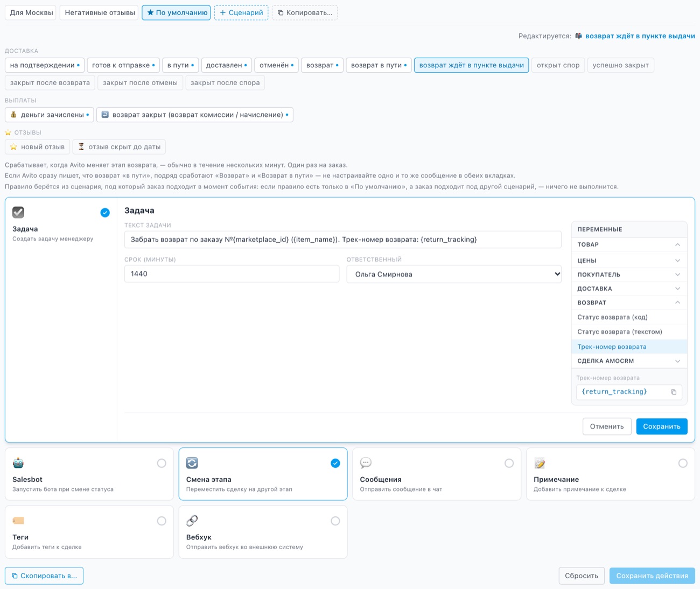Collapse the Товар variables section
The height and width of the screenshot is (589, 700).
pyautogui.click(x=629, y=244)
